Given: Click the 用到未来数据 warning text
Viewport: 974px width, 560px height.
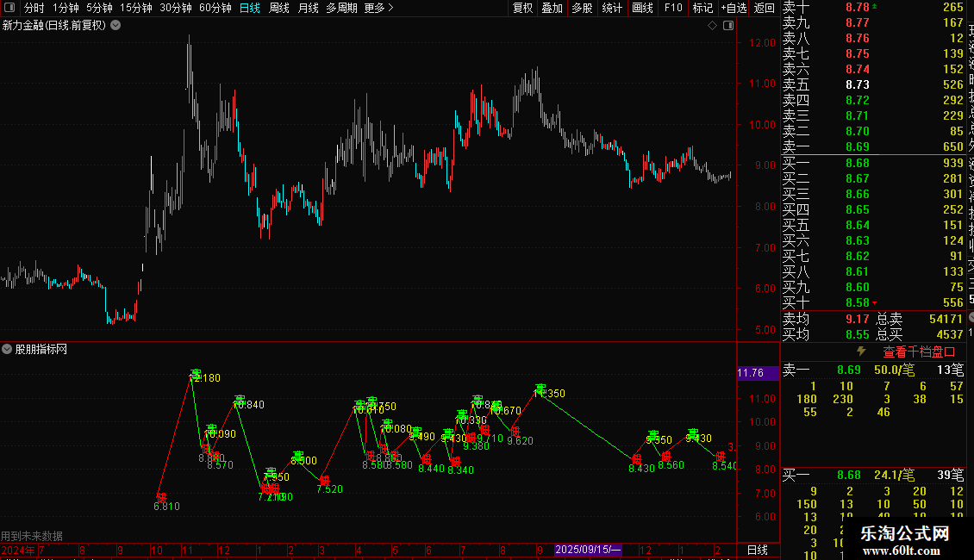Looking at the screenshot, I should click(x=32, y=536).
